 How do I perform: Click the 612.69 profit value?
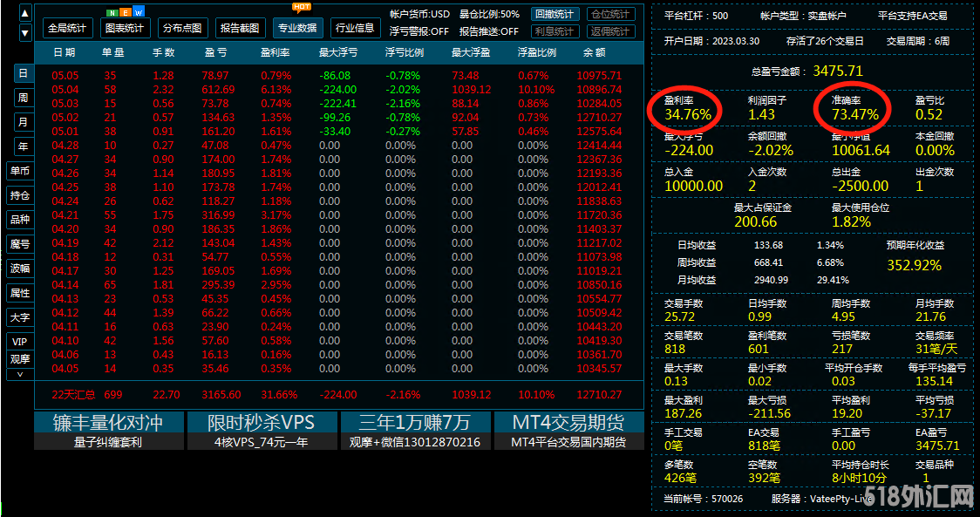click(218, 90)
